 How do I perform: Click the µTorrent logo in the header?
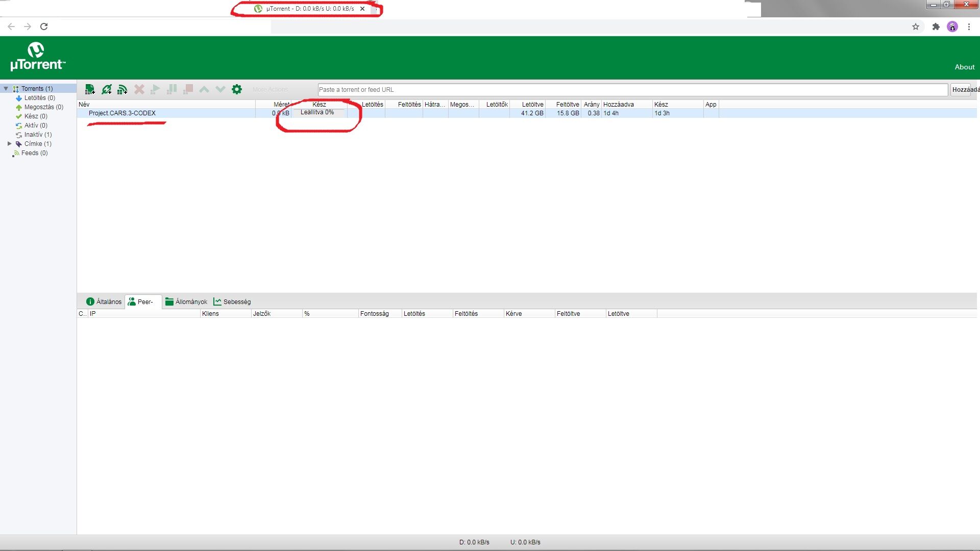click(x=38, y=57)
